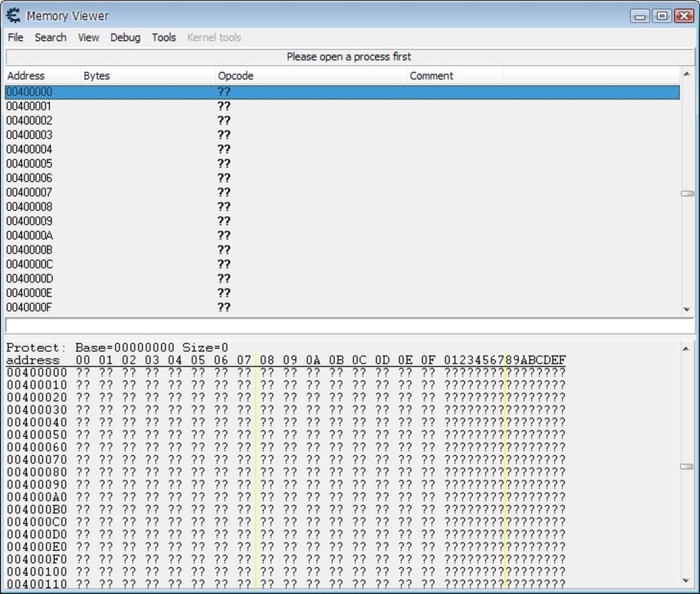Click the Protect Base=00000000 Size=0 header text
The height and width of the screenshot is (594, 700).
coord(115,347)
